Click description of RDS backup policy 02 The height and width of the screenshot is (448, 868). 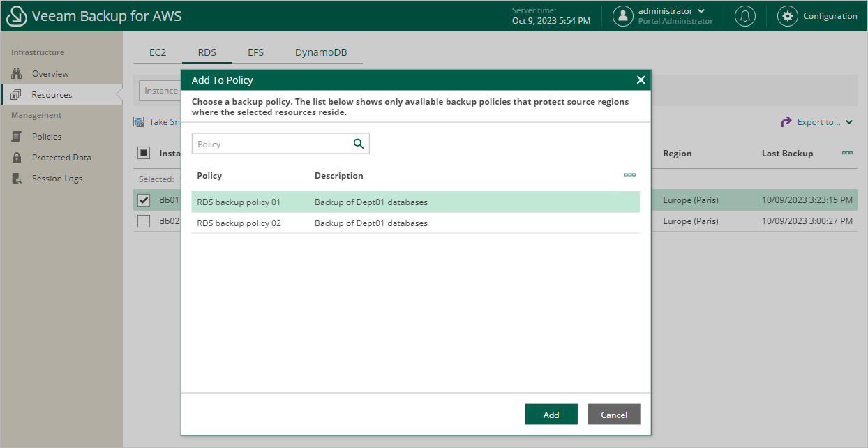coord(371,223)
